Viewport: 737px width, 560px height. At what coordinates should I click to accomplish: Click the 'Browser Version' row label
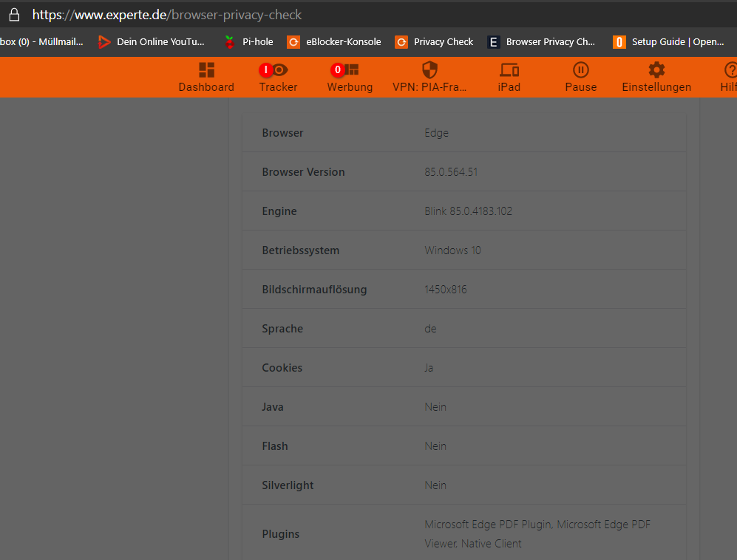coord(303,172)
